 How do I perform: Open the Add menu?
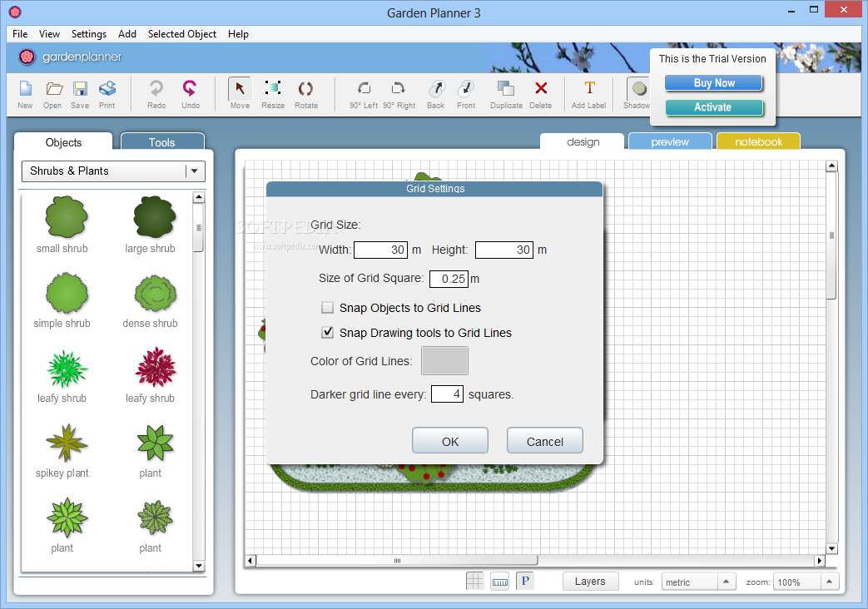point(127,34)
